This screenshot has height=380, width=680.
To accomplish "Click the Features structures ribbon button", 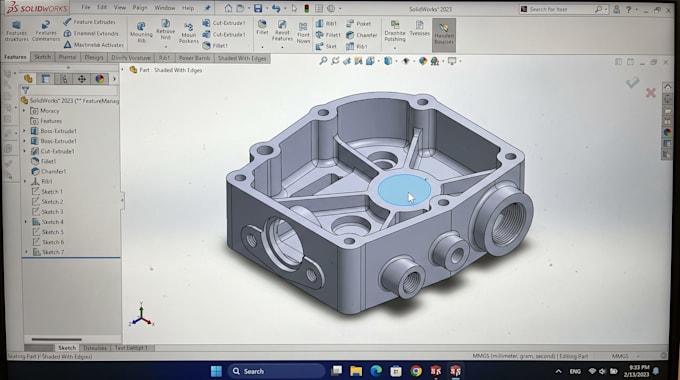I will pyautogui.click(x=16, y=31).
